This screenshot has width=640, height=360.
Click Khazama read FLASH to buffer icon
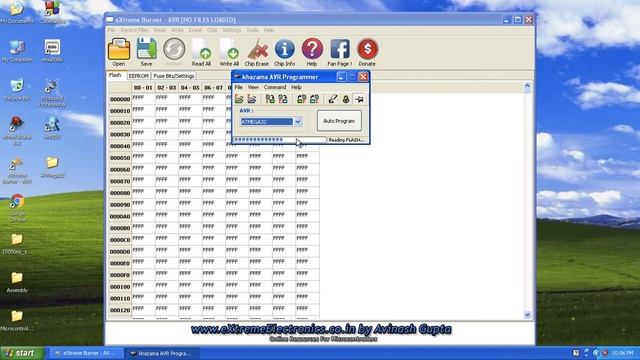pyautogui.click(x=301, y=99)
